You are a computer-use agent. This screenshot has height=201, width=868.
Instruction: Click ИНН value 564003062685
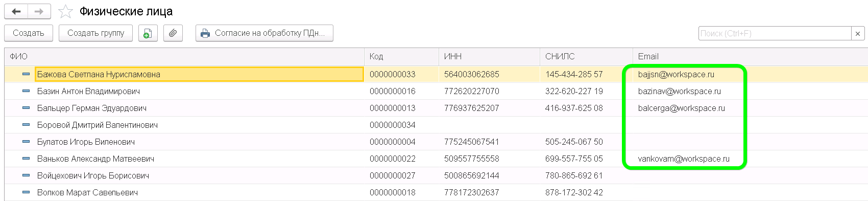pos(472,74)
